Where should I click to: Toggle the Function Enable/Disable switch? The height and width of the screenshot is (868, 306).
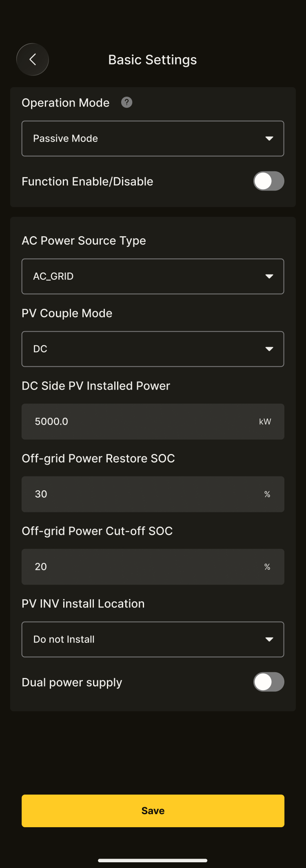268,181
